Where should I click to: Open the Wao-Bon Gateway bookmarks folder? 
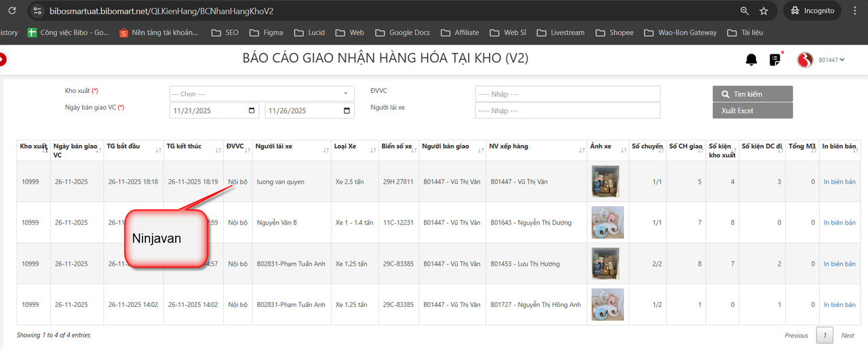click(680, 33)
